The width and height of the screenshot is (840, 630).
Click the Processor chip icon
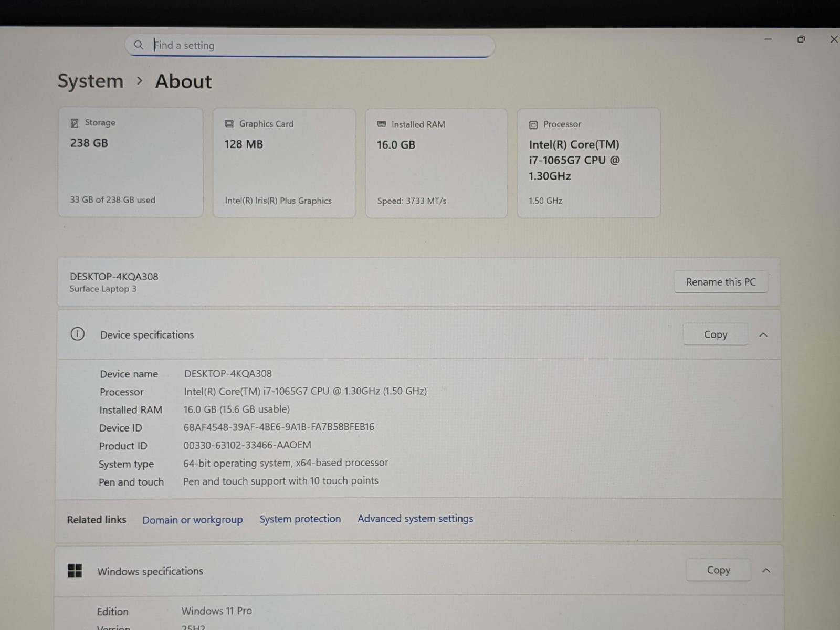coord(533,125)
